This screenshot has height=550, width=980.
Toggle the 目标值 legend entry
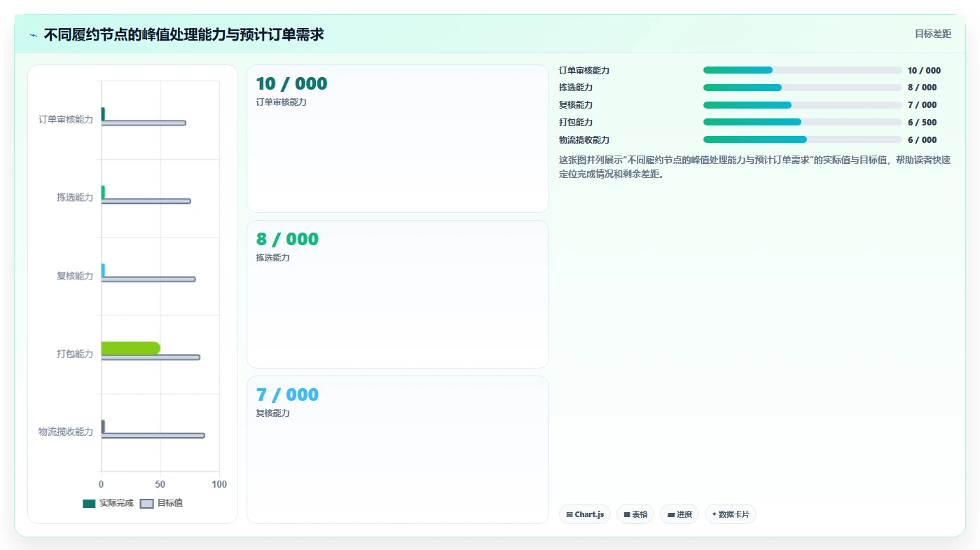tap(162, 503)
